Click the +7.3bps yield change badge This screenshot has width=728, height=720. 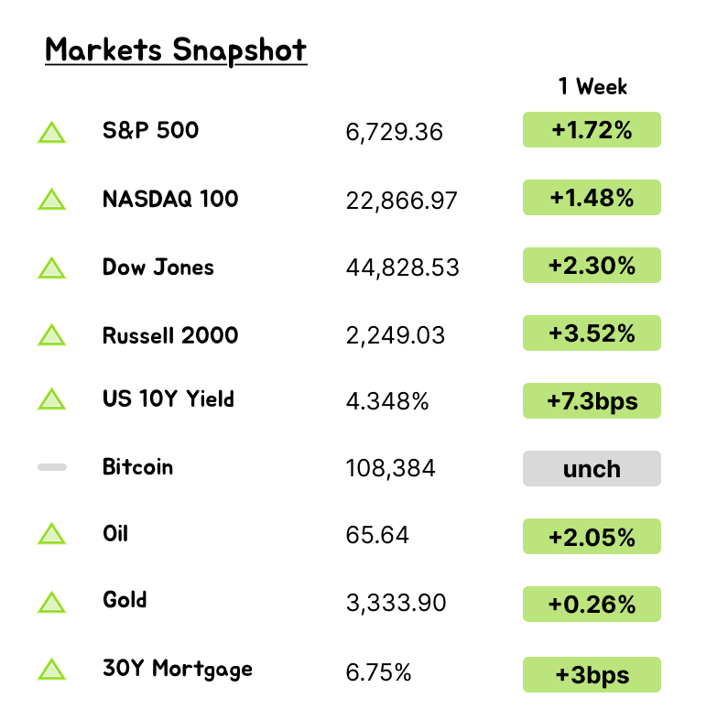point(592,401)
